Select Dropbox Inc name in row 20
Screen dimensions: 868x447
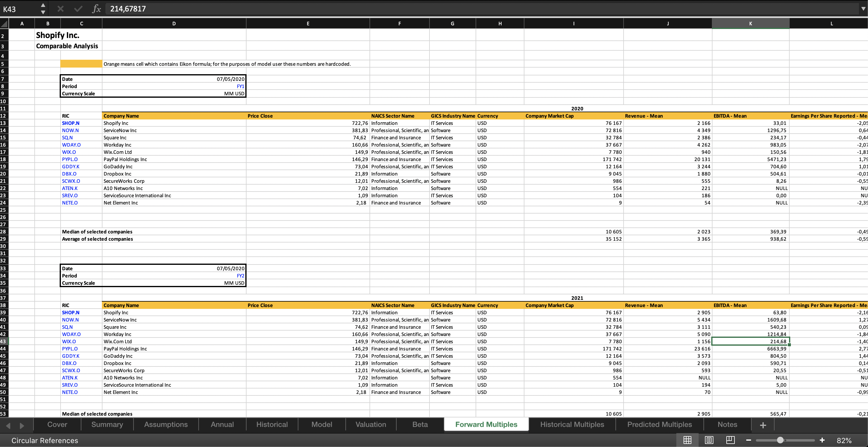coord(174,174)
